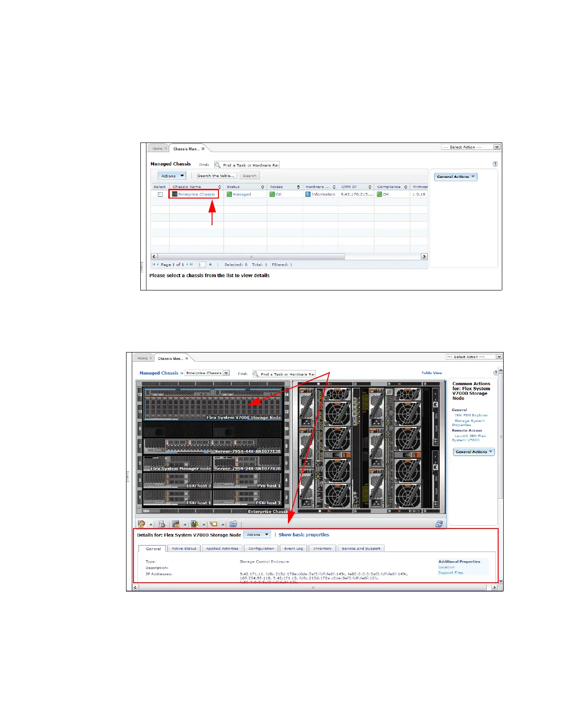Switch to Table View link
This screenshot has width=563, height=728.
click(x=432, y=373)
